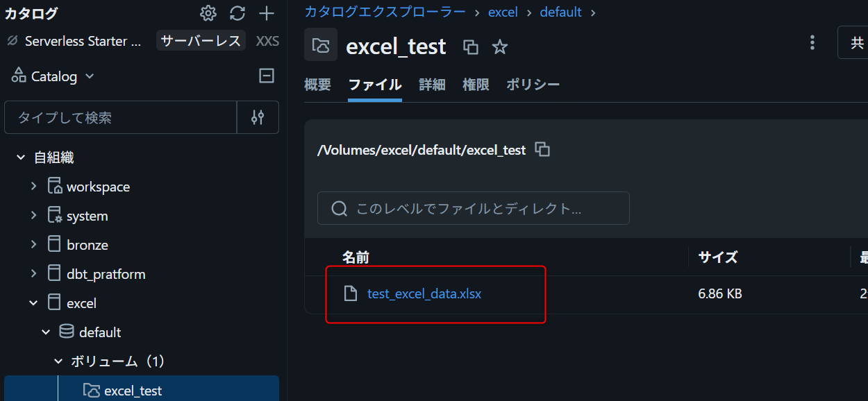
Task: Switch to the 権限 tab
Action: pyautogui.click(x=476, y=85)
